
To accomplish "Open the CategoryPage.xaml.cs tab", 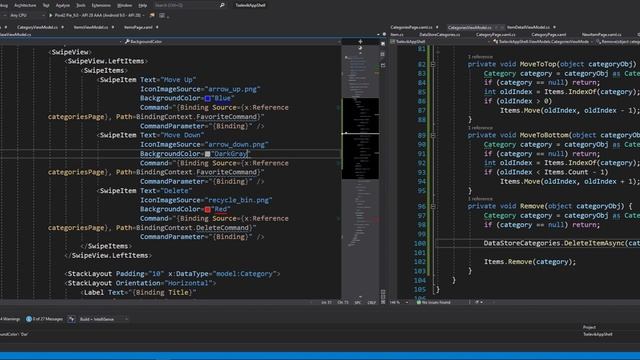I will click(496, 35).
